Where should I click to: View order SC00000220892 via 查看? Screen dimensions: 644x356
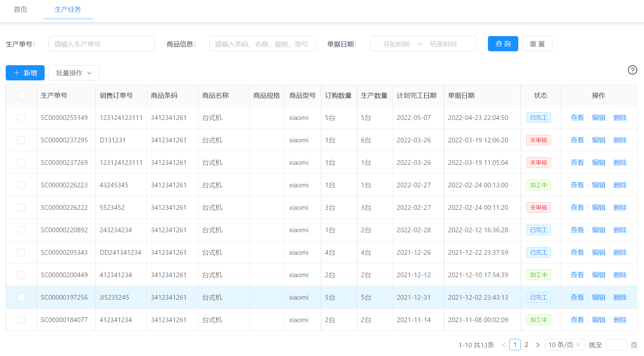tap(577, 230)
